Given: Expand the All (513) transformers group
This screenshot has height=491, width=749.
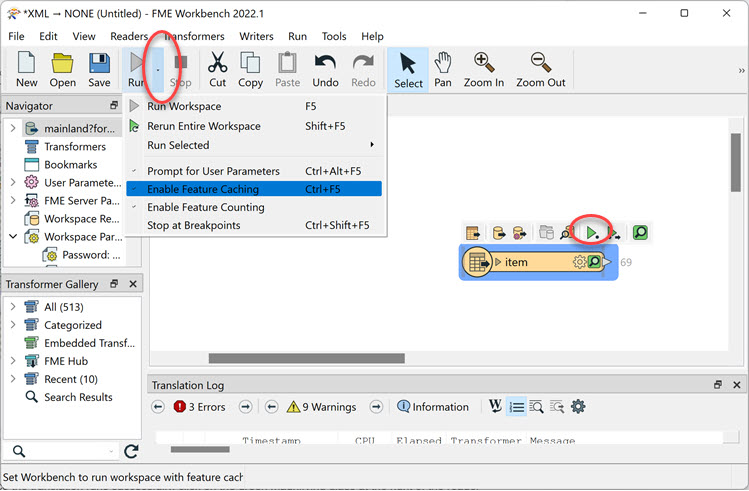Looking at the screenshot, I should (13, 307).
